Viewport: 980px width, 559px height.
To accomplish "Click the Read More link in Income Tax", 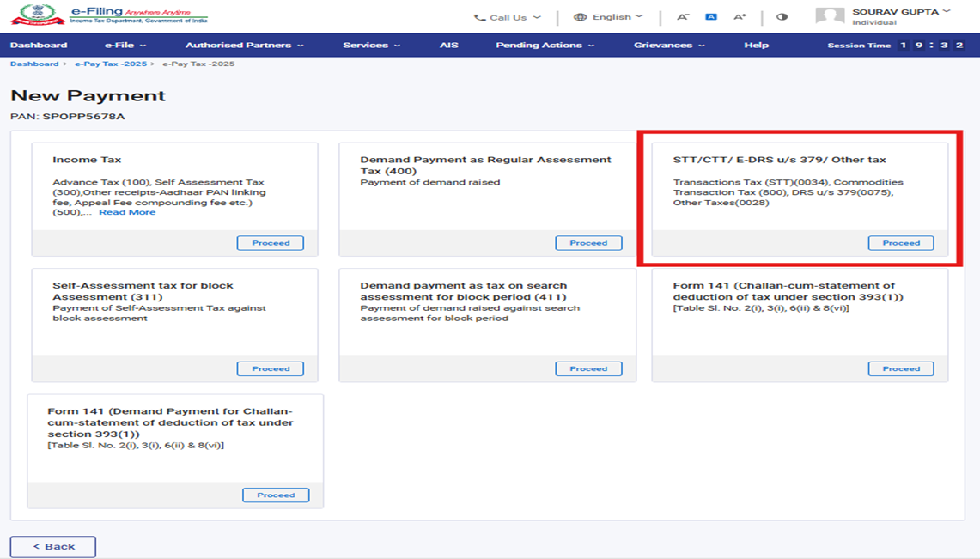I will click(127, 212).
